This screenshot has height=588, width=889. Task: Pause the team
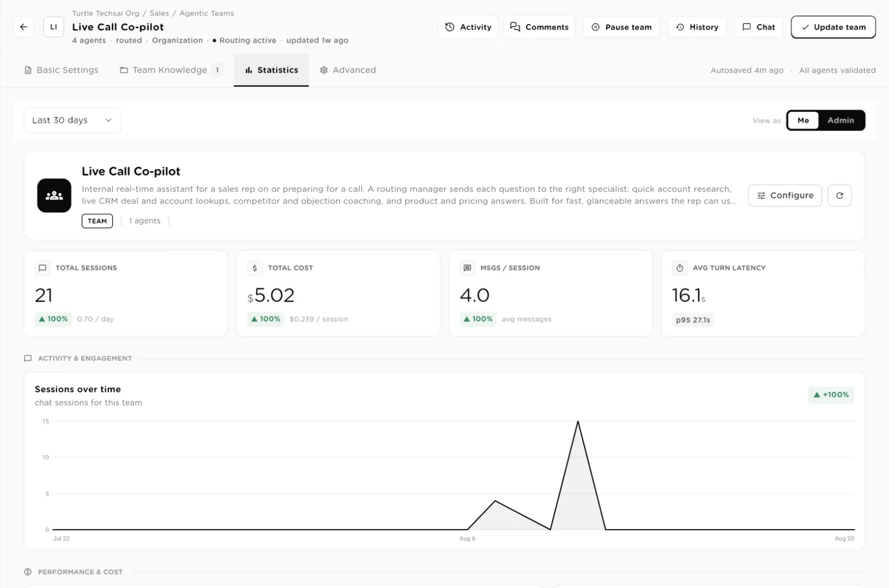tap(621, 27)
